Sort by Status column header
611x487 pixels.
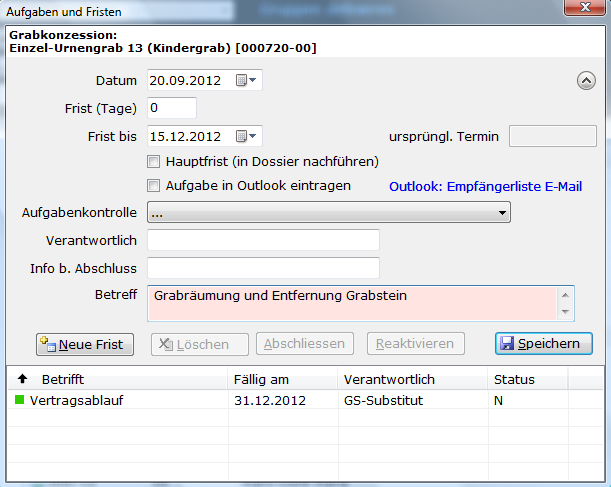[x=528, y=379]
